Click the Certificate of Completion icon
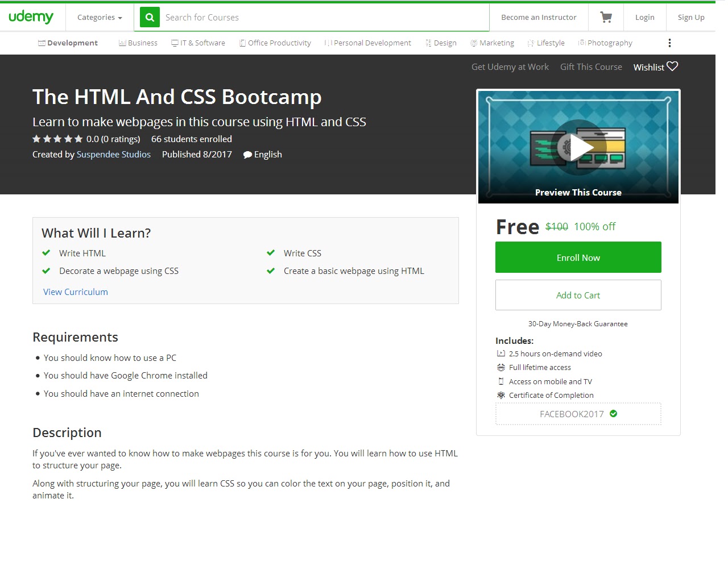 click(x=501, y=396)
